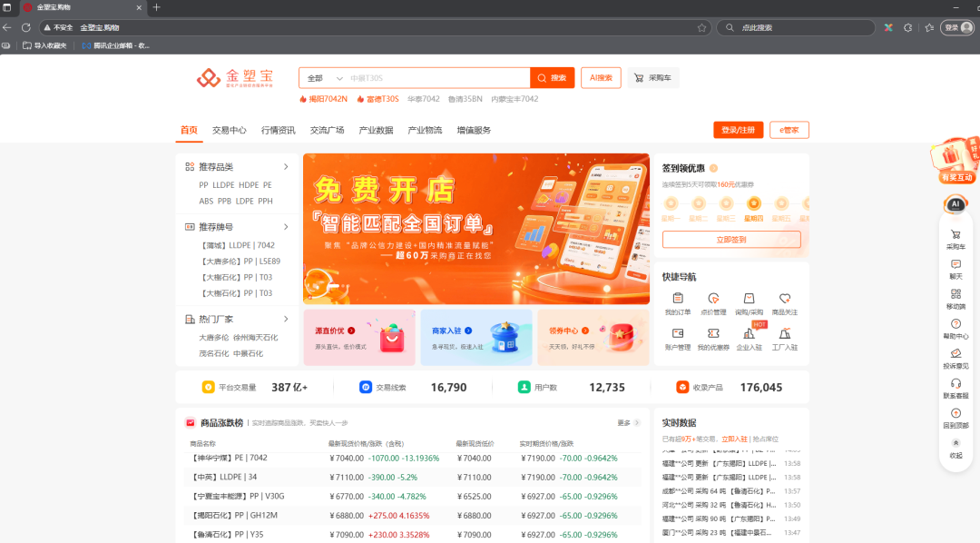Viewport: 980px width, 543px height.
Task: Open 账户管理 wallet icon
Action: click(x=678, y=333)
